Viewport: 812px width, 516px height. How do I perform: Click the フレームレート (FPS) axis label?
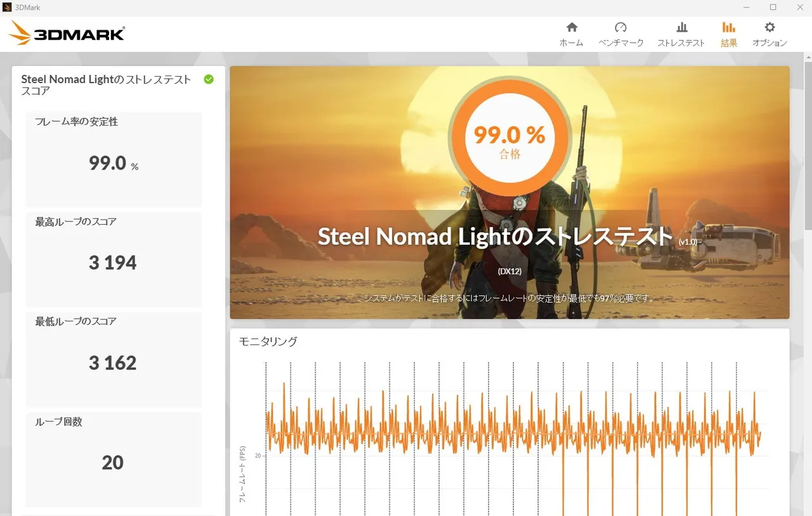click(242, 474)
